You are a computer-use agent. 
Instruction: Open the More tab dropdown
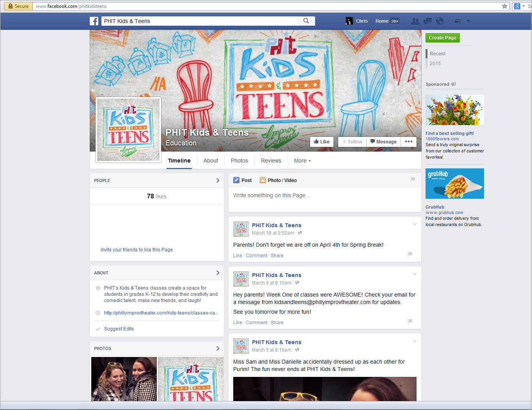pos(302,161)
